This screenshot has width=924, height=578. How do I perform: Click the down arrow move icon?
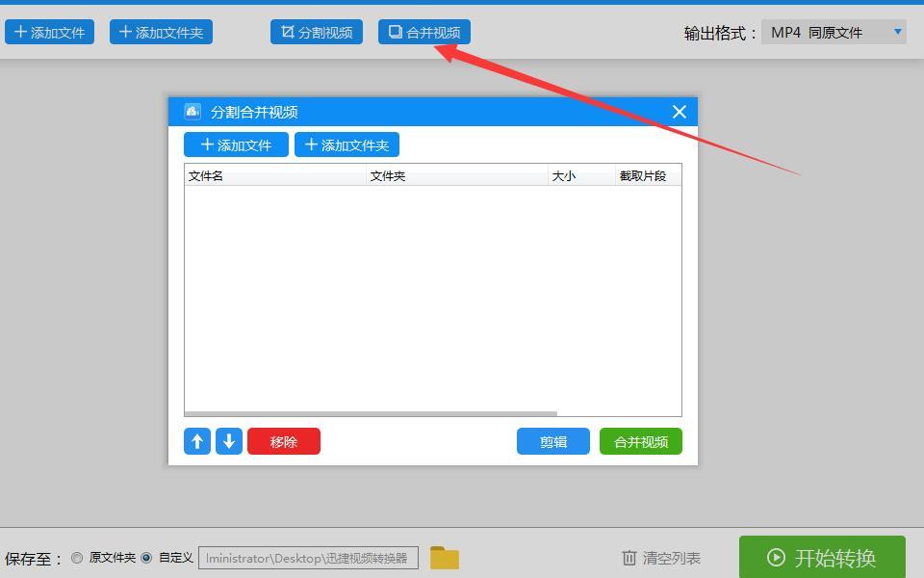[229, 441]
